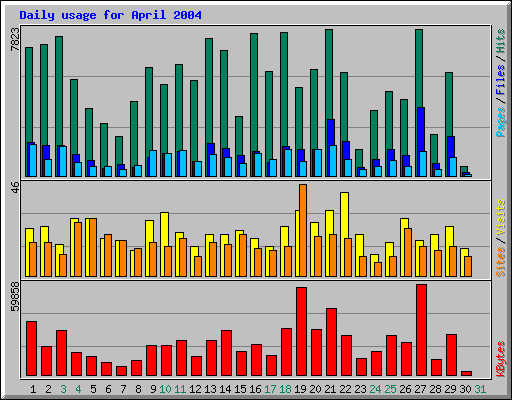Click the cyan 'Pages' legend label
512x400 pixels.
[x=500, y=122]
